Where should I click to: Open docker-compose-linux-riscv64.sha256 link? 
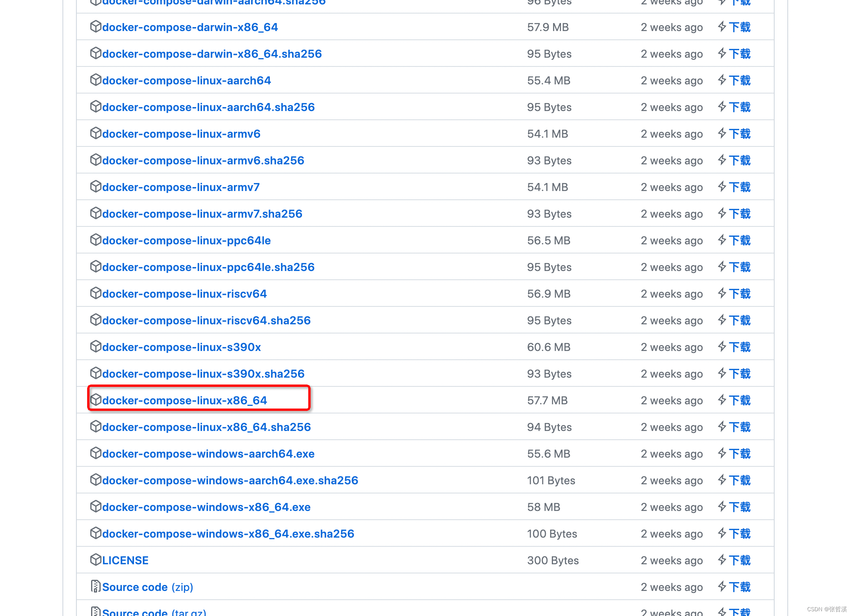pos(206,320)
